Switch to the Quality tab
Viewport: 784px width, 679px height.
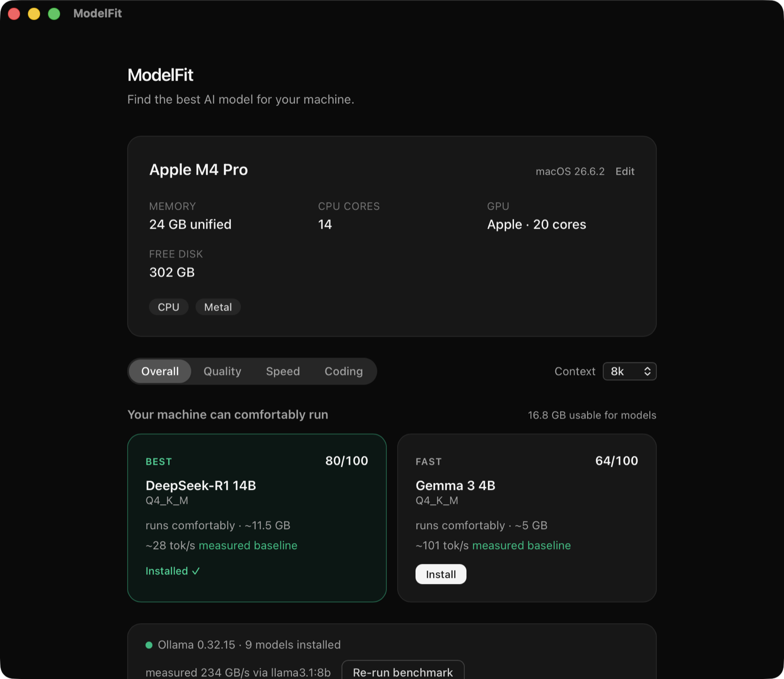pyautogui.click(x=222, y=371)
